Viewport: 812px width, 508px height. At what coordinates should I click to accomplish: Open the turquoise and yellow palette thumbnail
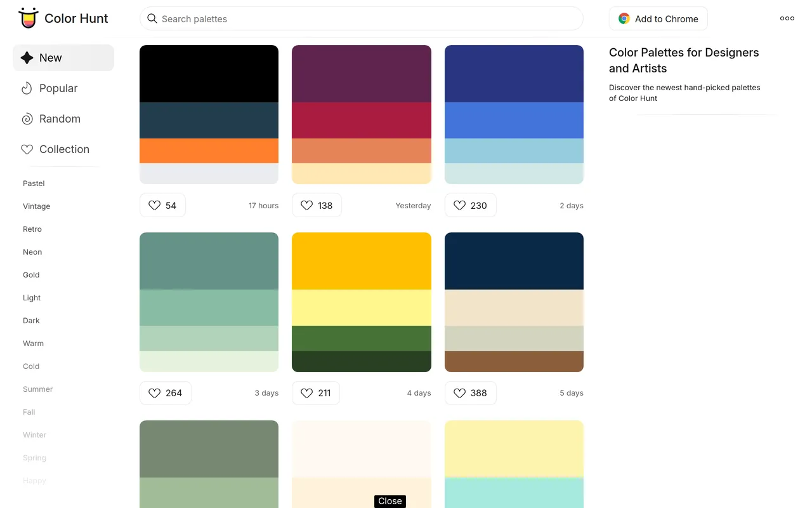514,464
